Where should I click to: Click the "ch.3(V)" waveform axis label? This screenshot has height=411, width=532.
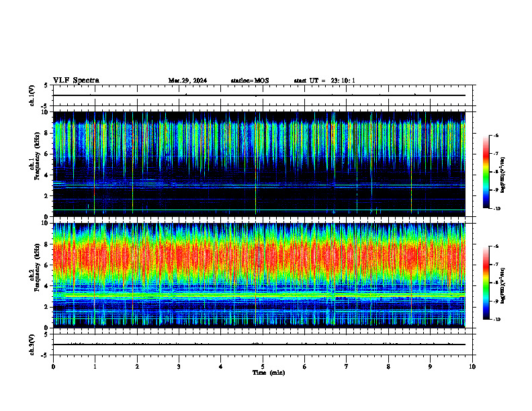(x=32, y=345)
